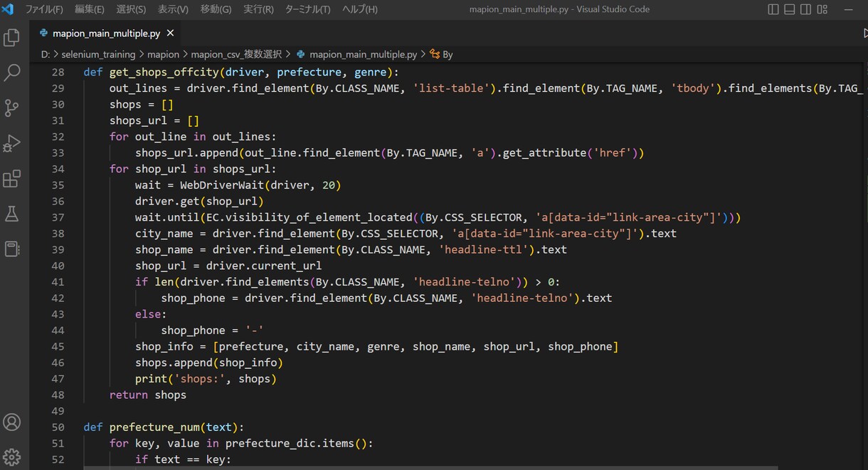This screenshot has width=868, height=470.
Task: Click 'shops = []' on line 30
Action: [142, 105]
